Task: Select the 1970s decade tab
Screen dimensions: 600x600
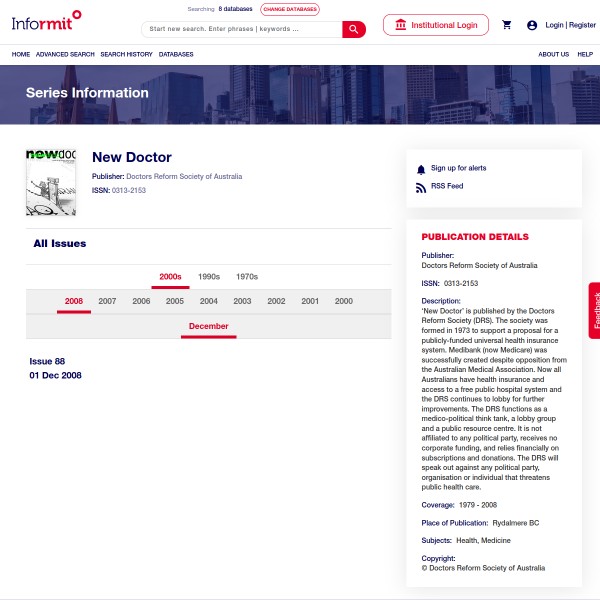Action: 247,277
